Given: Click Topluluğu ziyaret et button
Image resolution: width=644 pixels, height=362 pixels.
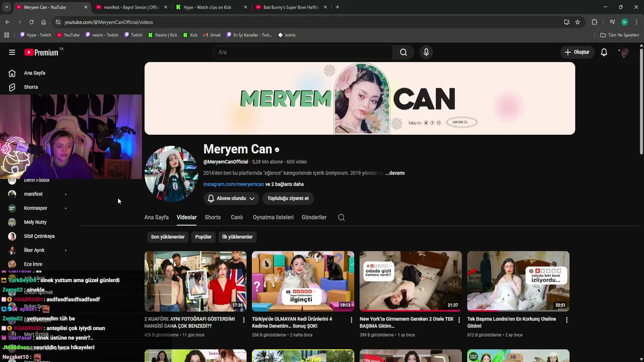Looking at the screenshot, I should (288, 198).
